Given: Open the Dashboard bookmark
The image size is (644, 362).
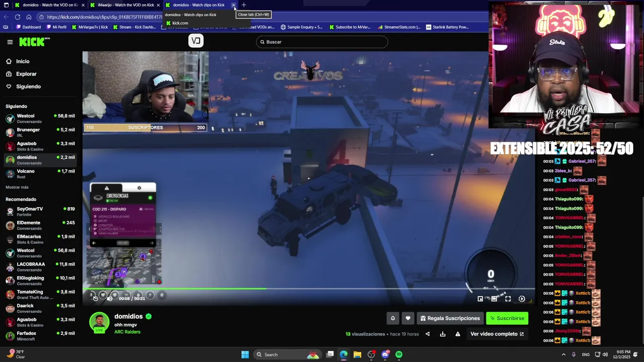Looking at the screenshot, I should click(x=28, y=27).
